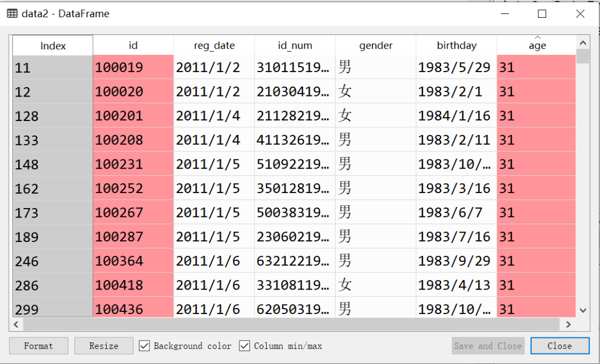
Task: Click the reg_date cell in row 128
Action: pyautogui.click(x=214, y=115)
